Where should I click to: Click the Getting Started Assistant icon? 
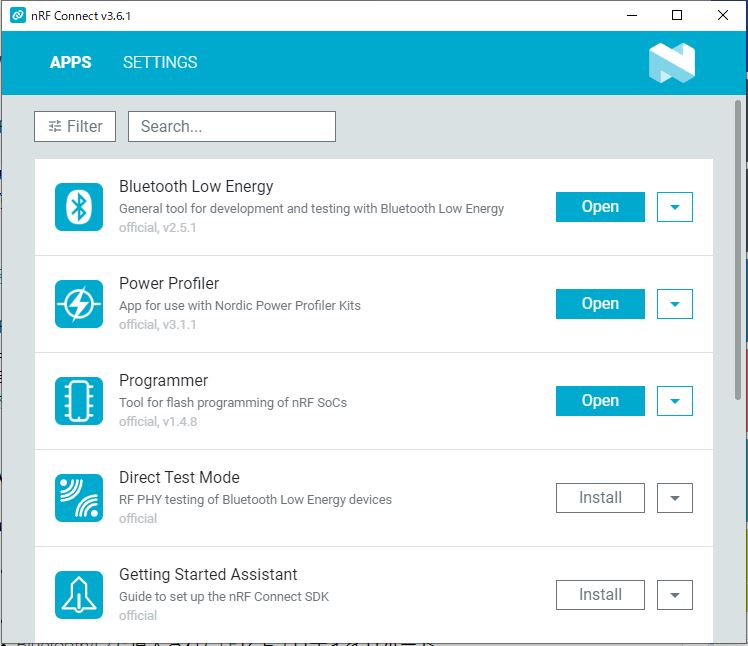click(x=79, y=595)
